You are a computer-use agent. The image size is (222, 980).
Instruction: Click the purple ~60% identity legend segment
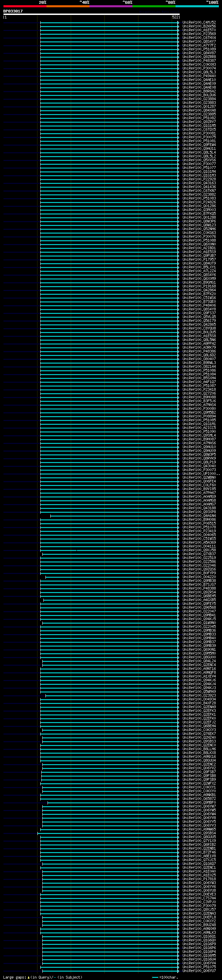(x=111, y=6)
